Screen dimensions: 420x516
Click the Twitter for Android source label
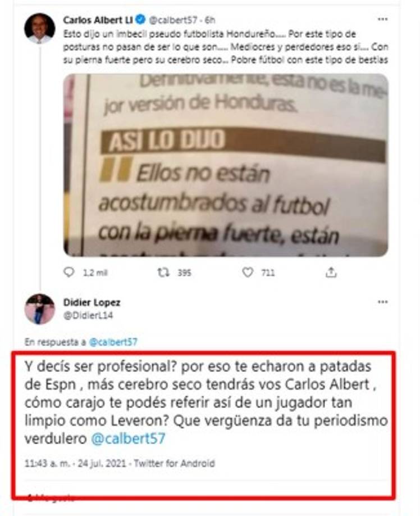point(175,463)
